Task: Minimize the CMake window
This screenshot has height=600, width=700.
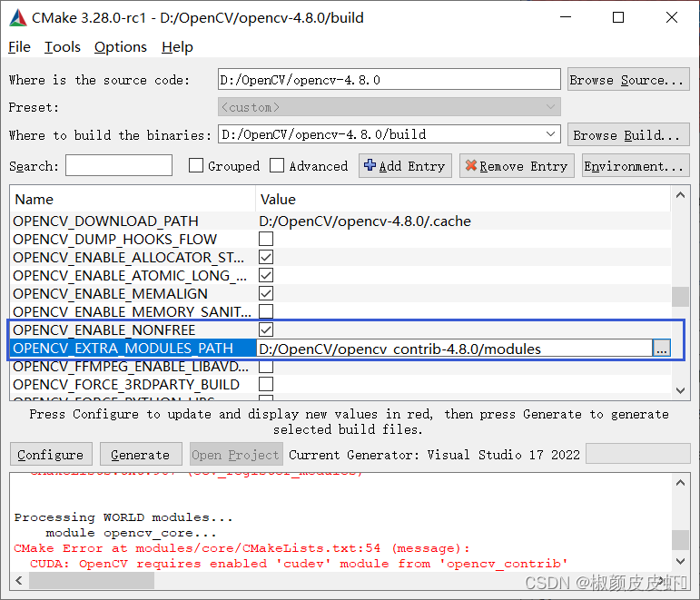Action: (x=566, y=17)
